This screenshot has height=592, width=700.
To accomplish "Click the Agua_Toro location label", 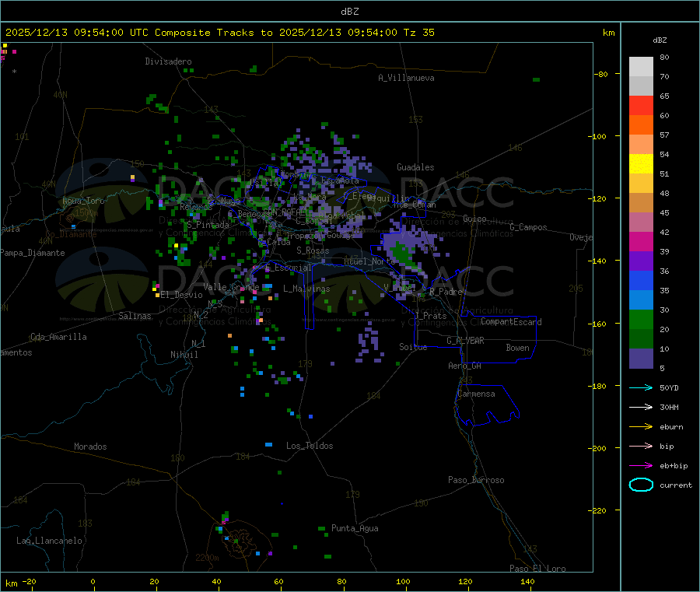I will tap(83, 201).
